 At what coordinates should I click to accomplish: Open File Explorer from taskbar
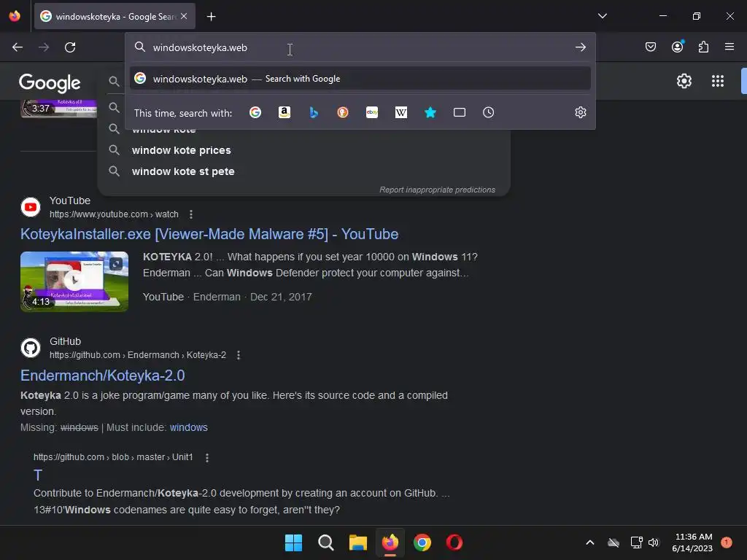[x=357, y=542]
